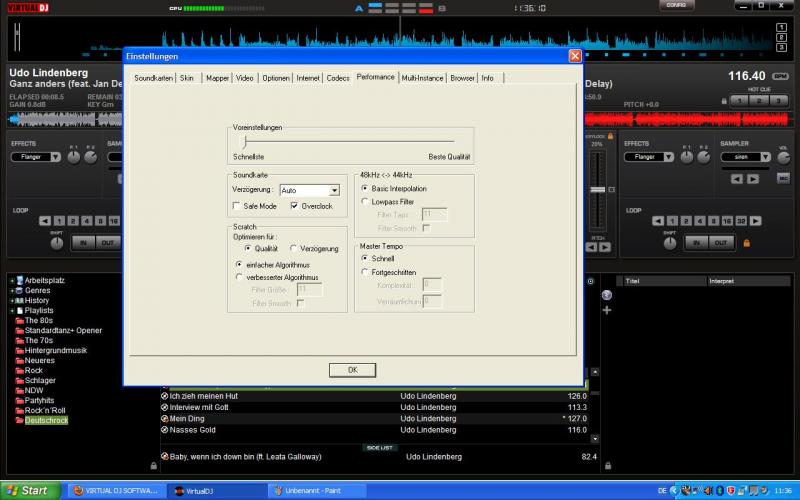The height and width of the screenshot is (500, 800).
Task: Click right deck loop OUT button
Action: 720,243
